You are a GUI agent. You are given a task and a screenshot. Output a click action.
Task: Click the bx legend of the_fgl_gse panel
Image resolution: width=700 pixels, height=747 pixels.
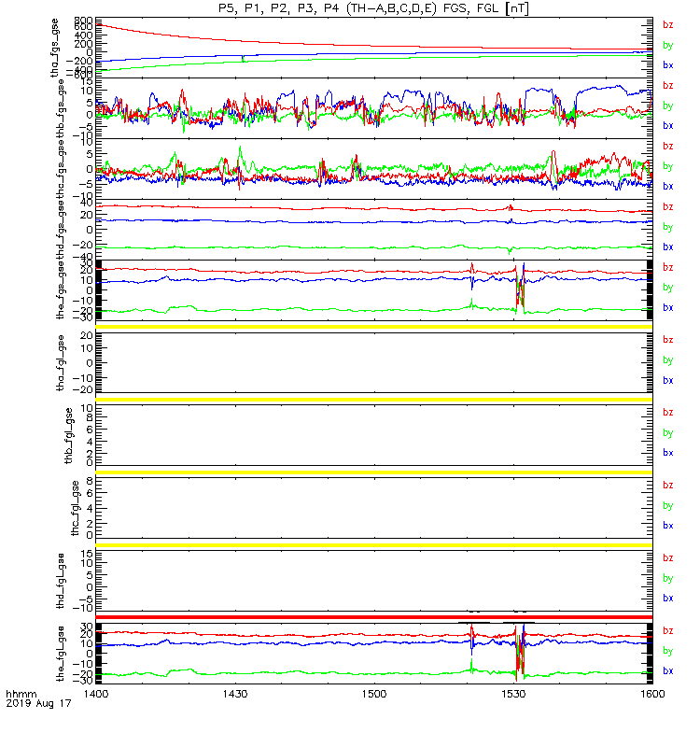click(668, 670)
